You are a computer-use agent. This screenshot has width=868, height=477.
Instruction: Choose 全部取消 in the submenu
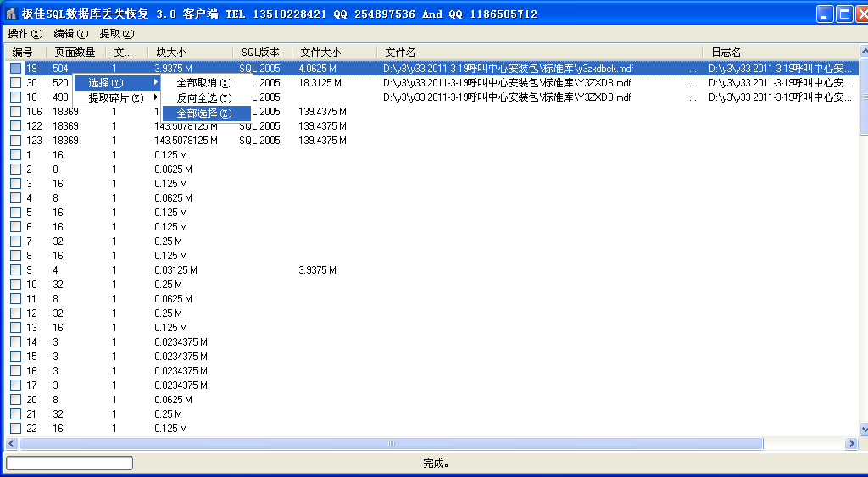pyautogui.click(x=206, y=83)
